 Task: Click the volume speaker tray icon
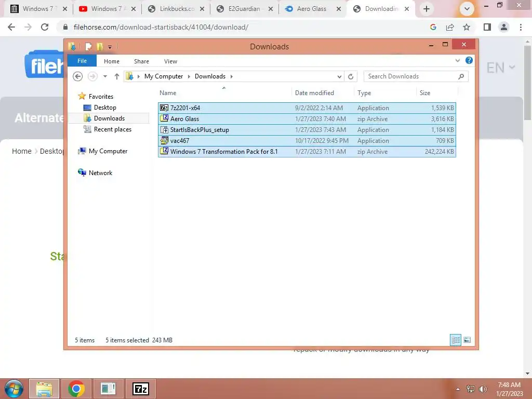483,389
